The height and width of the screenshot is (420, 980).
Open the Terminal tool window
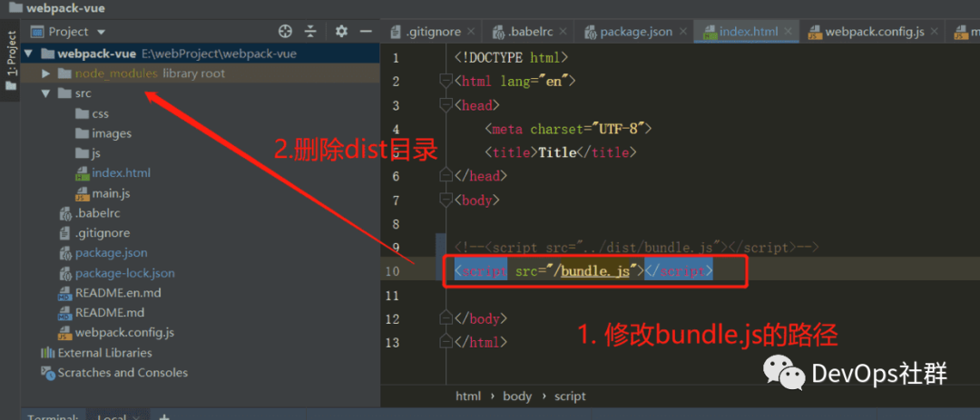[x=53, y=417]
